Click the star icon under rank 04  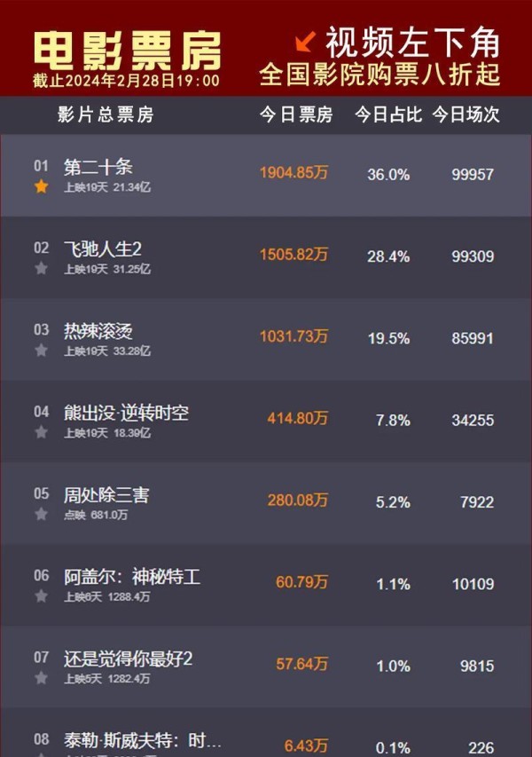(x=42, y=432)
